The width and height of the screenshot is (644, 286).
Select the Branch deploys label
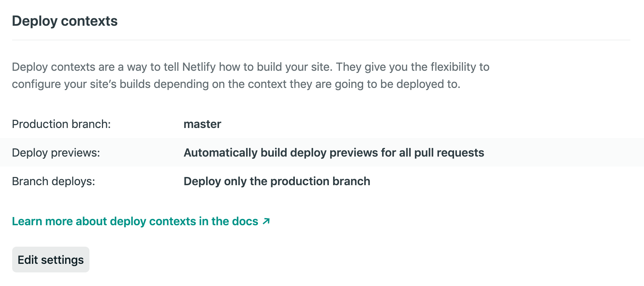point(53,181)
